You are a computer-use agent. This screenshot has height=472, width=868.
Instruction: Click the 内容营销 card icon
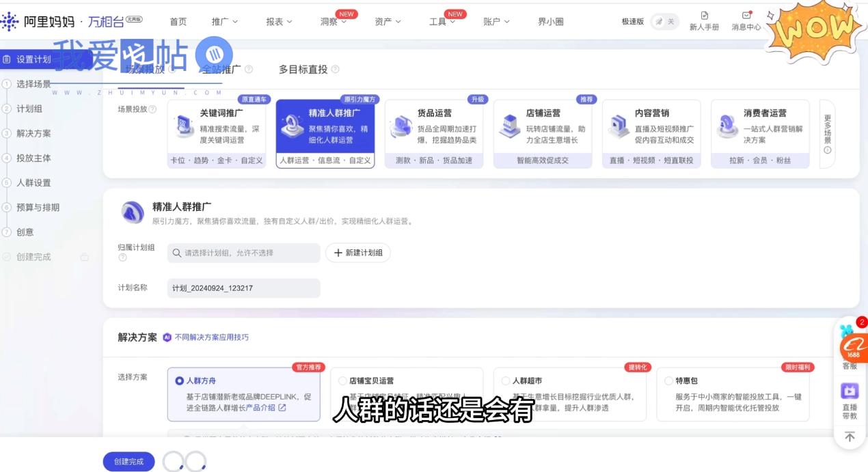pyautogui.click(x=619, y=127)
